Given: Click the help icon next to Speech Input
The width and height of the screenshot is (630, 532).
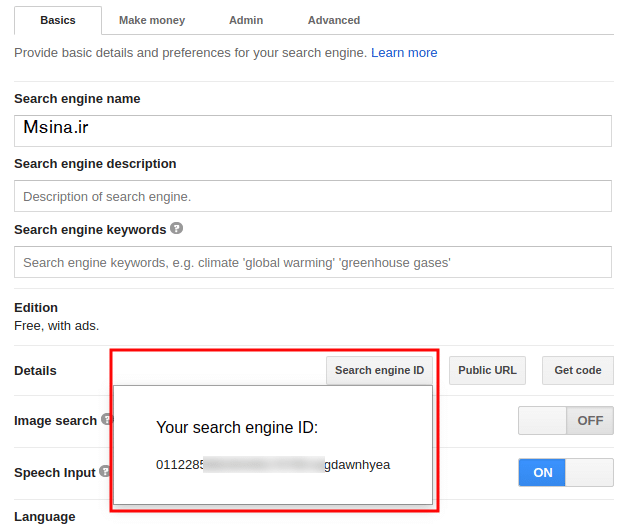Looking at the screenshot, I should tap(105, 472).
